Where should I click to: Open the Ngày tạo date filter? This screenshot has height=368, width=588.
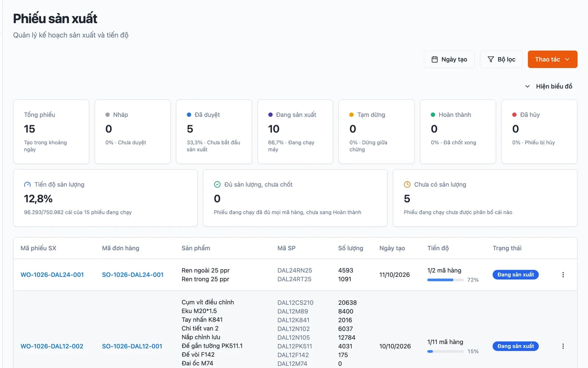[449, 59]
